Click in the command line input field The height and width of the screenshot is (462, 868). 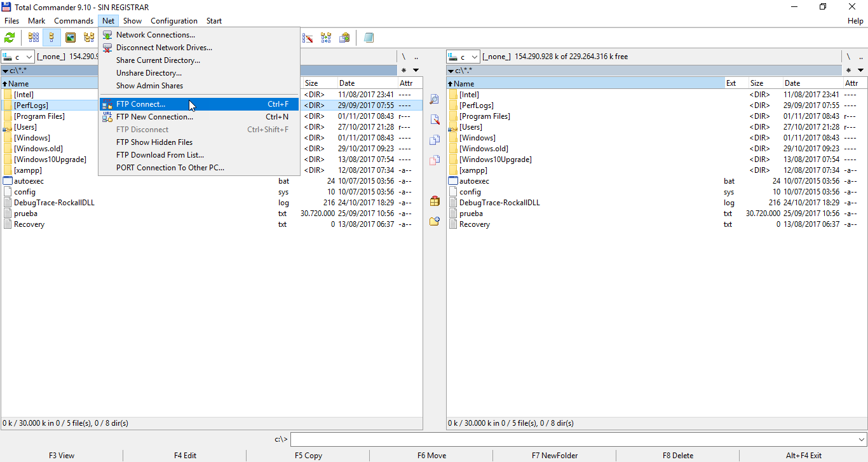point(574,439)
